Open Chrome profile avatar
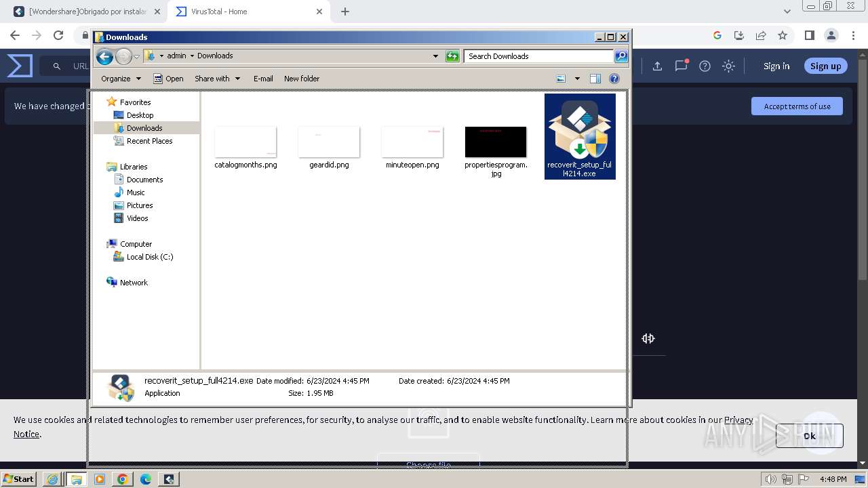Viewport: 868px width, 488px height. click(x=831, y=35)
